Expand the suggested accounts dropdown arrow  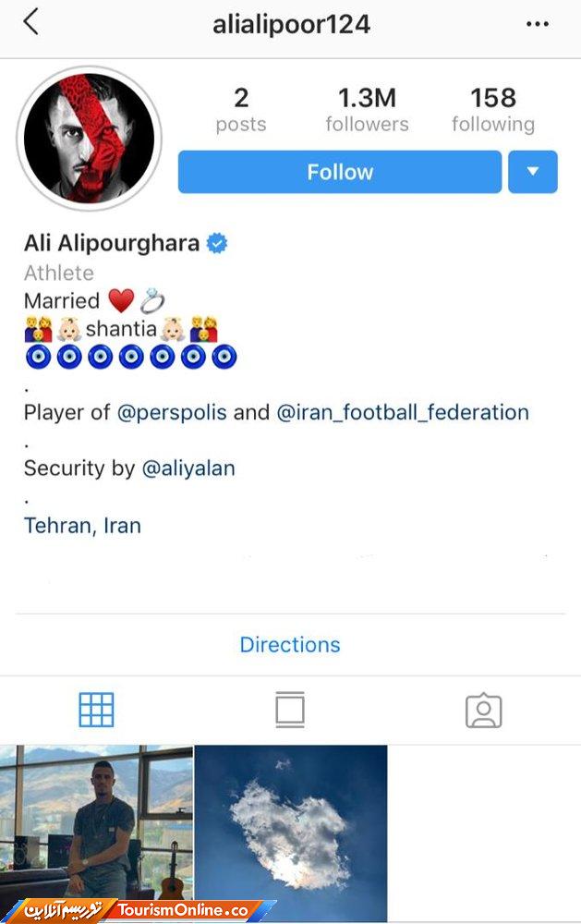coord(533,172)
